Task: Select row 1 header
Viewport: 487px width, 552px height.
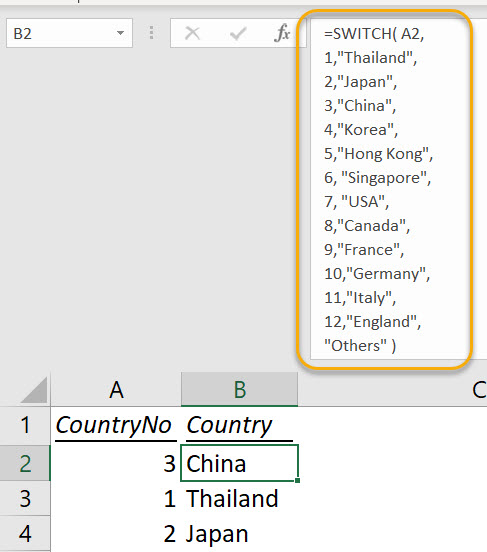Action: coord(25,425)
